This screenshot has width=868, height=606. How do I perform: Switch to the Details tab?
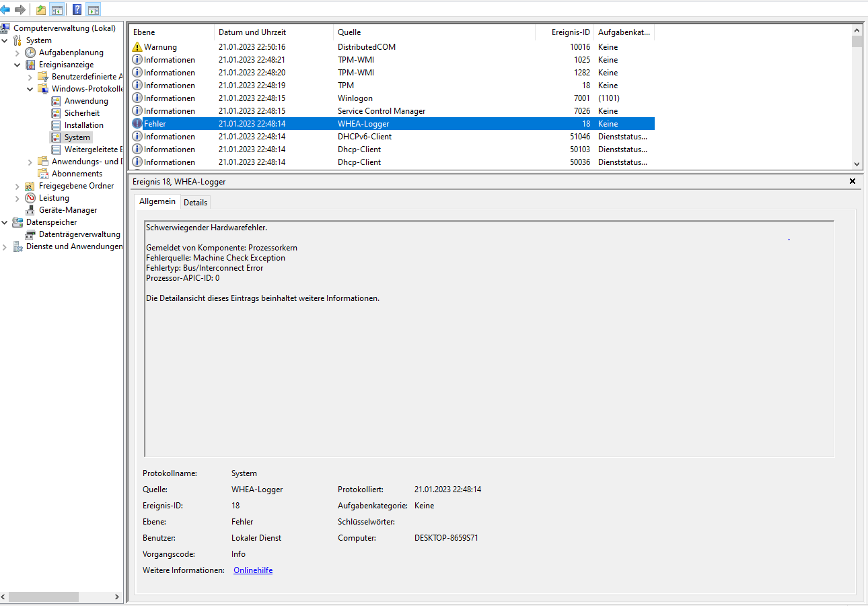(195, 202)
